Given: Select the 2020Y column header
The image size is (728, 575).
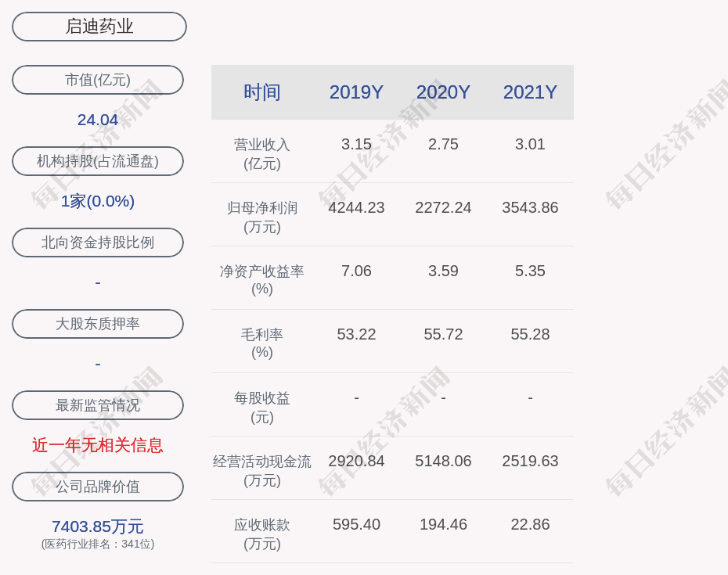Looking at the screenshot, I should [x=443, y=92].
